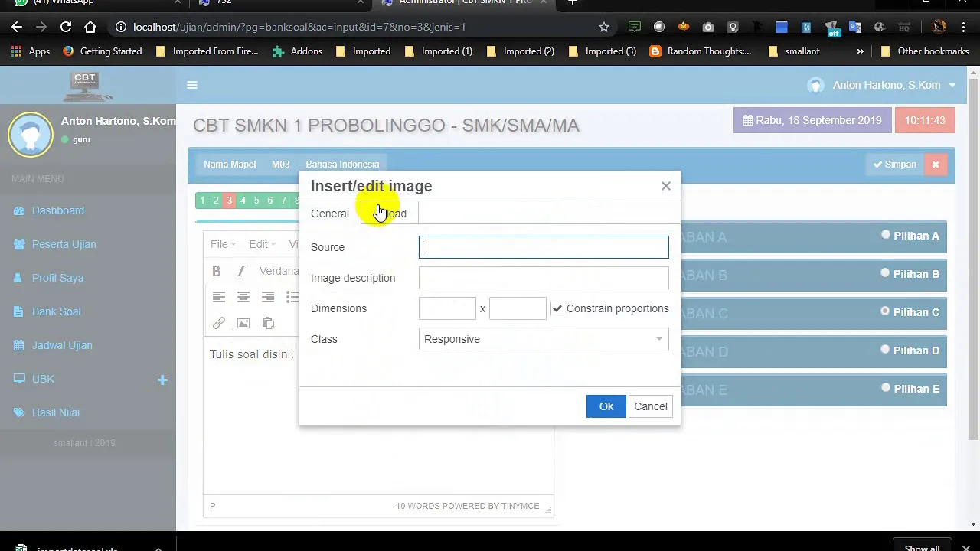Bookmark this page with the star icon

[604, 27]
